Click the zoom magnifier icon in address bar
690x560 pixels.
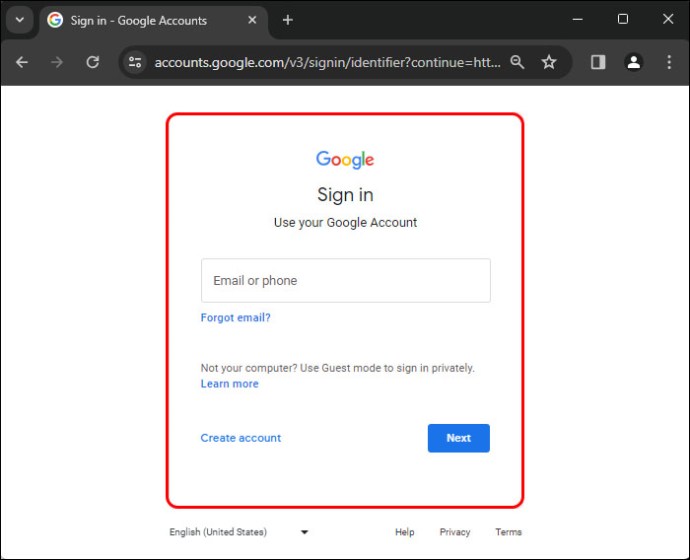517,62
